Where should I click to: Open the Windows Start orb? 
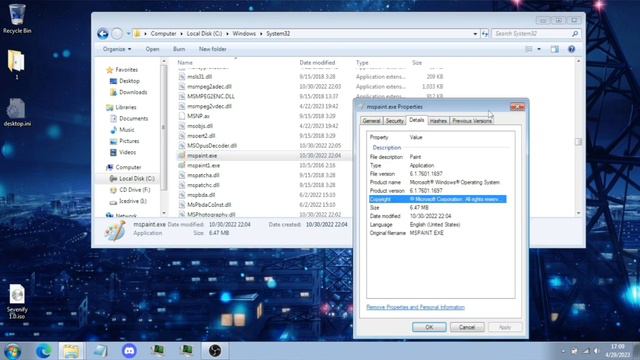13,351
